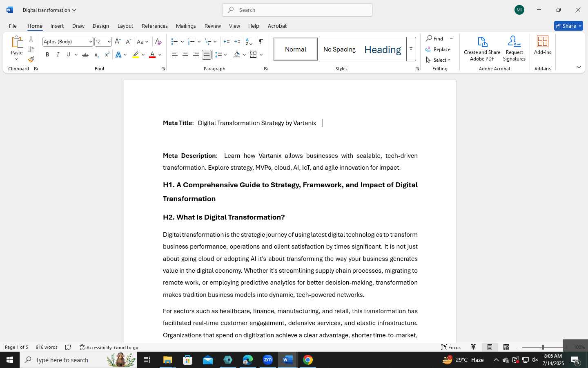Image resolution: width=588 pixels, height=368 pixels.
Task: Apply the Normal style
Action: point(296,49)
